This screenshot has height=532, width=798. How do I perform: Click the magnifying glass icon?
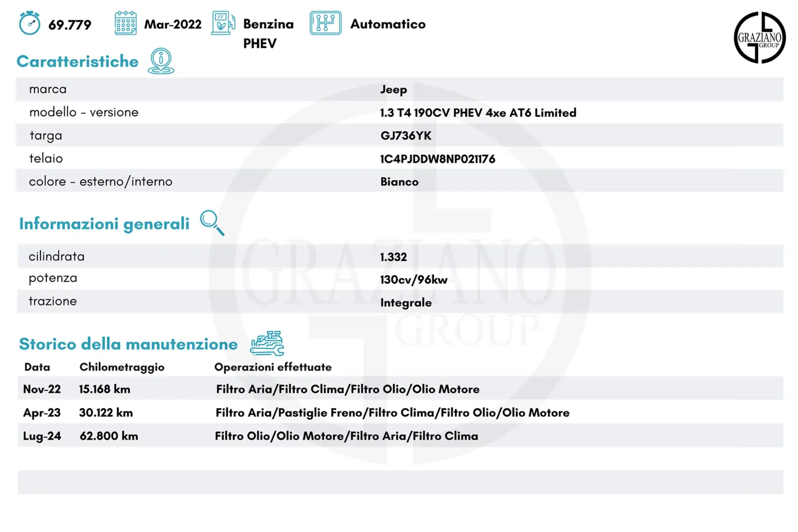pyautogui.click(x=212, y=223)
